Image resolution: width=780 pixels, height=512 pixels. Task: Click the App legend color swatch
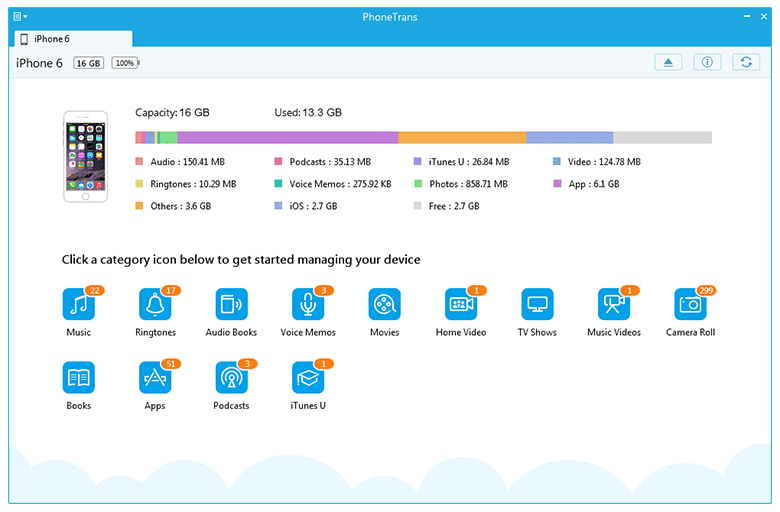558,184
